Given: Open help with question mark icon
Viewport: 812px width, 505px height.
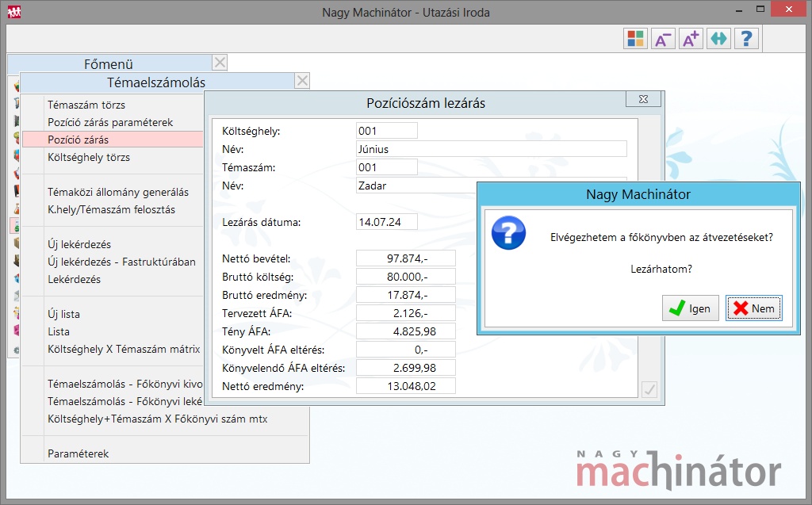Looking at the screenshot, I should (747, 39).
